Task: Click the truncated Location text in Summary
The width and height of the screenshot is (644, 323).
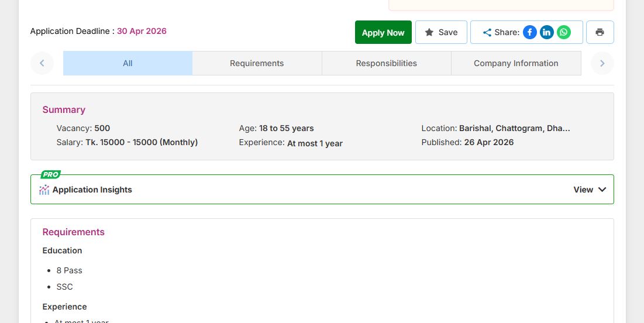Action: [514, 128]
